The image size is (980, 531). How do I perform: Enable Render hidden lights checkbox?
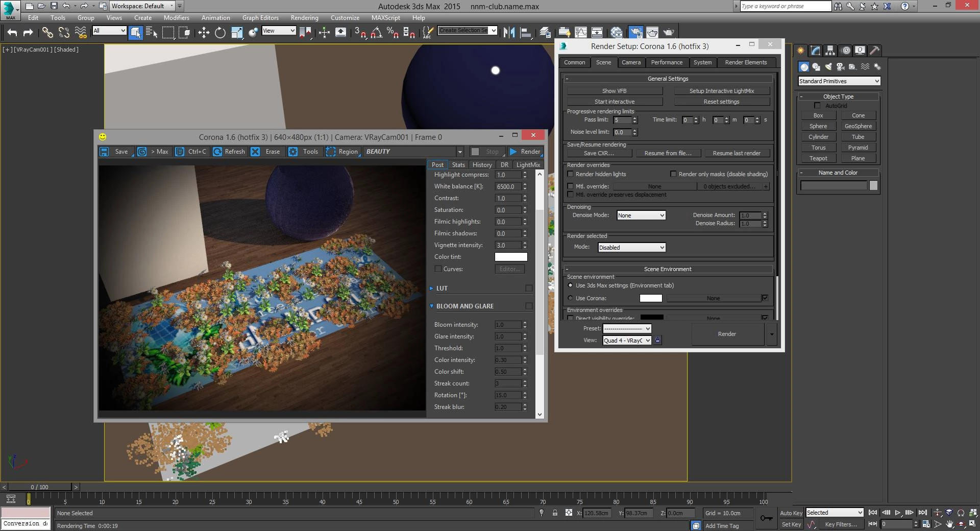pyautogui.click(x=571, y=174)
